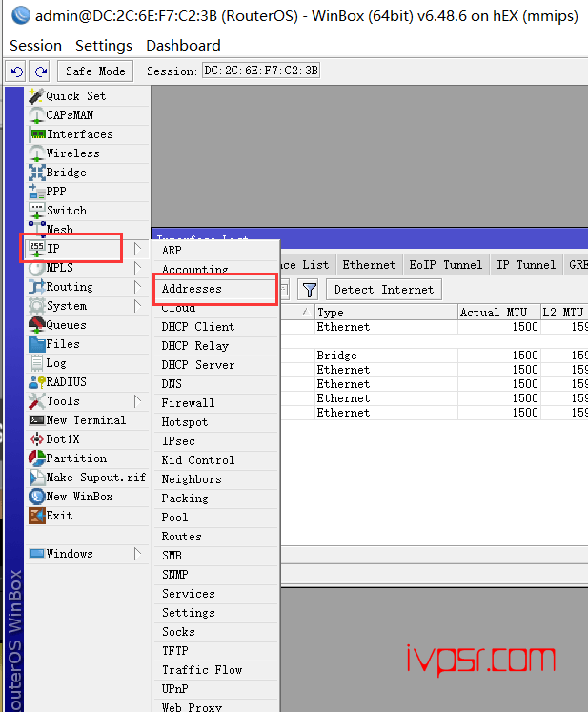Select Routes from IP submenu

point(215,537)
